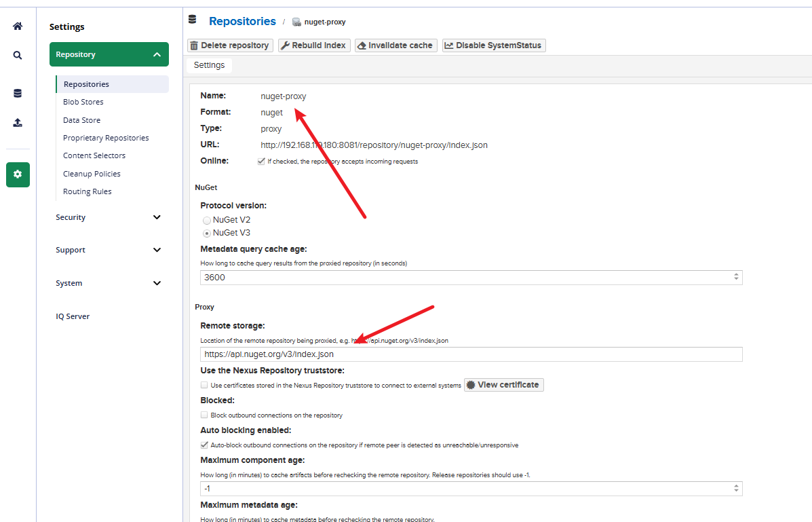The height and width of the screenshot is (522, 812).
Task: Click the database icon beside Repositories heading
Action: [x=193, y=20]
